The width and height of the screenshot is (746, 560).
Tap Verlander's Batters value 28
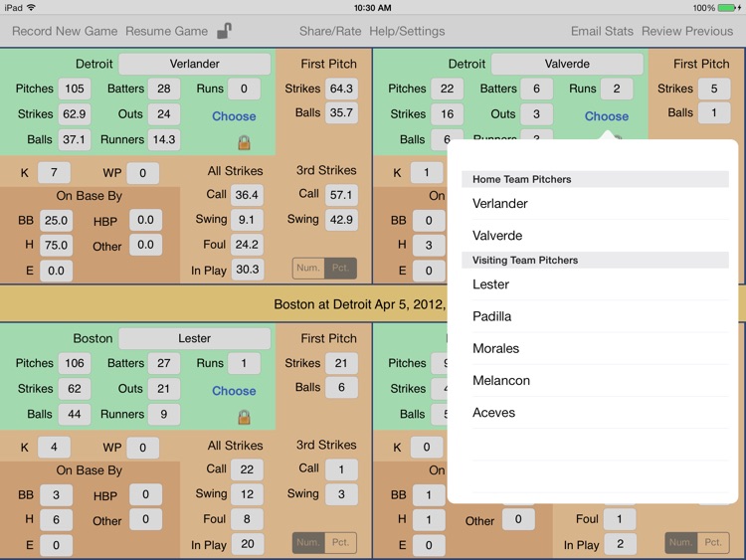coord(164,89)
